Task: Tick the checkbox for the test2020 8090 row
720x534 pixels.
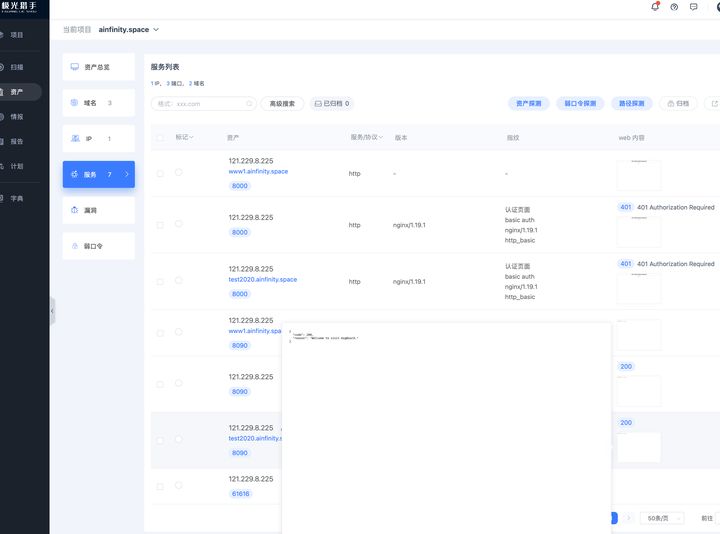Action: pyautogui.click(x=160, y=440)
